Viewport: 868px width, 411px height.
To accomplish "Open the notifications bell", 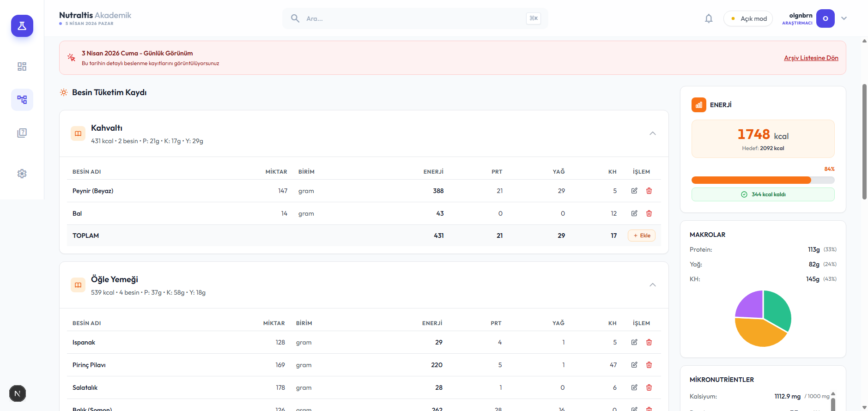I will [x=709, y=18].
